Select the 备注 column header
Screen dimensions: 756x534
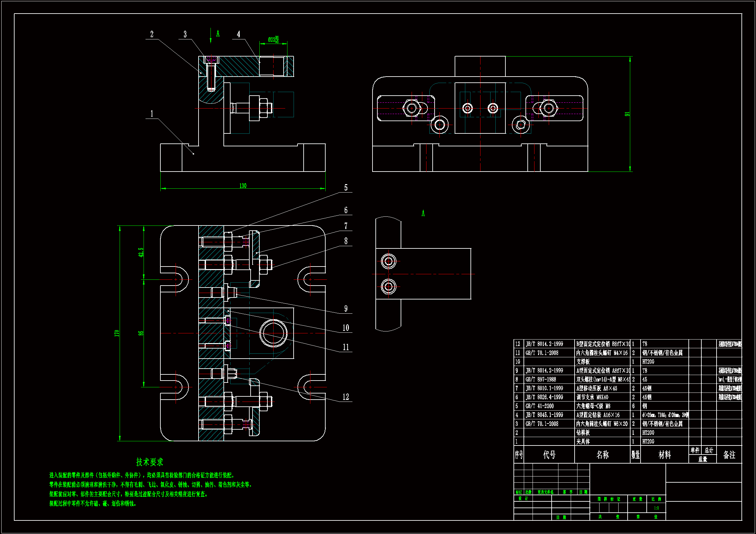[729, 455]
